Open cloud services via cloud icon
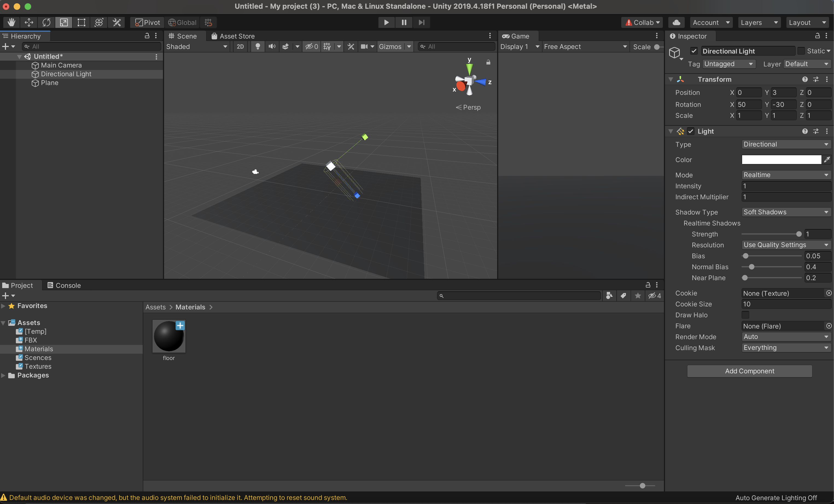The height and width of the screenshot is (504, 834). [676, 22]
